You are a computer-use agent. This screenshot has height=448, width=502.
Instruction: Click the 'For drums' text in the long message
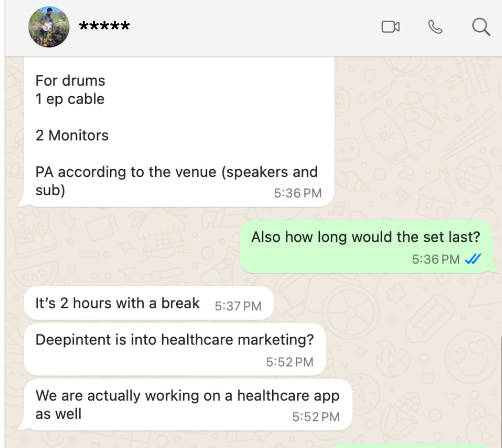coord(70,81)
